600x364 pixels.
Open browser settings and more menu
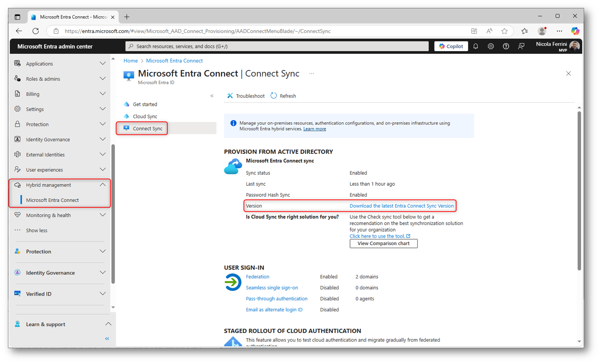[x=559, y=31]
